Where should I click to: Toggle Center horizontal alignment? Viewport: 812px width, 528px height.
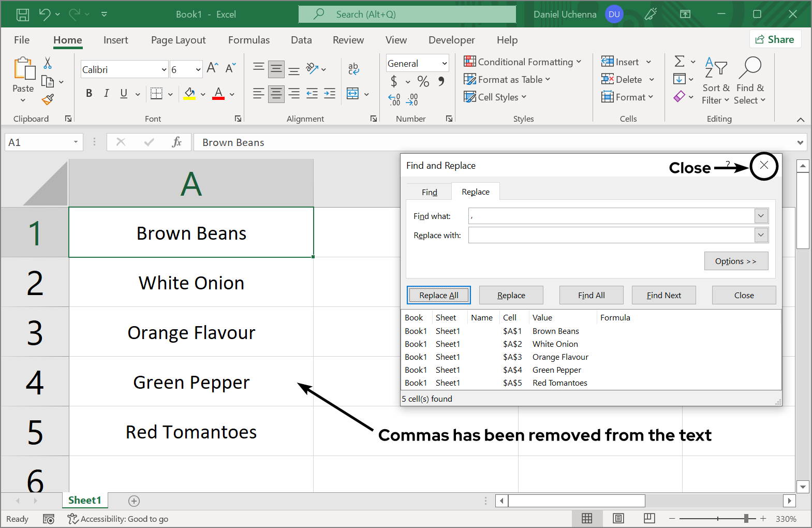tap(276, 94)
